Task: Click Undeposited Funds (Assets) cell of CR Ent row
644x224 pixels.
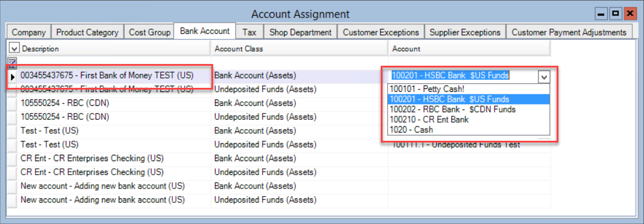Action: [x=299, y=172]
